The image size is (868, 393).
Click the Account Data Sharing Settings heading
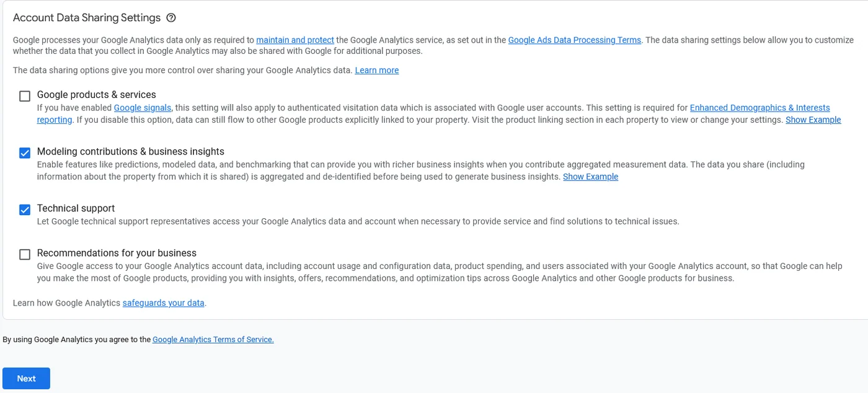pyautogui.click(x=87, y=18)
